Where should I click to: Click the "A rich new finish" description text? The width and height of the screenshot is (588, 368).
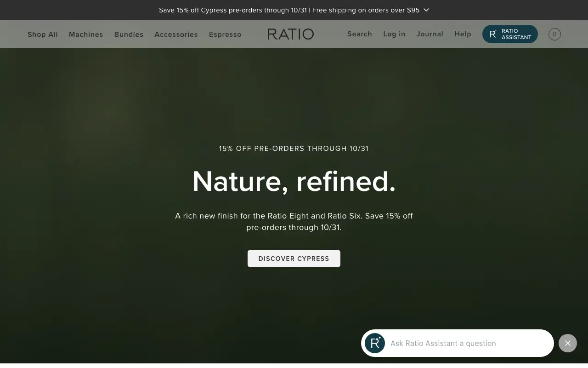click(294, 221)
